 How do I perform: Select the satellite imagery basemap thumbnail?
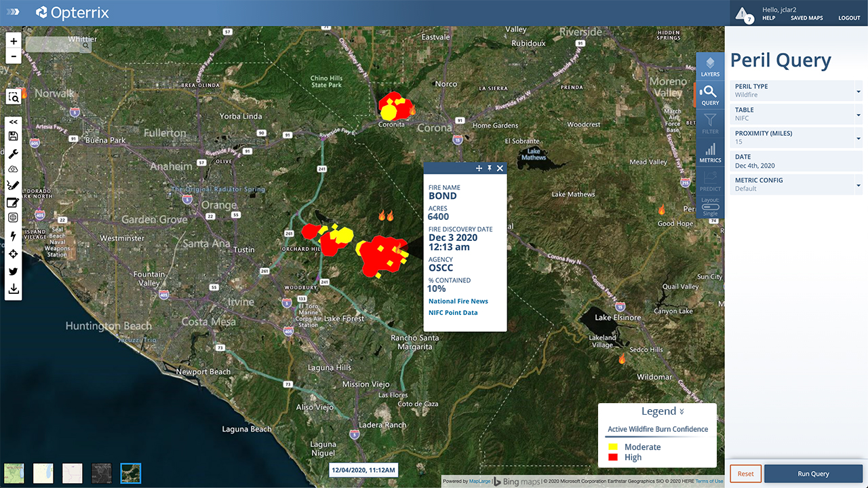pos(130,473)
